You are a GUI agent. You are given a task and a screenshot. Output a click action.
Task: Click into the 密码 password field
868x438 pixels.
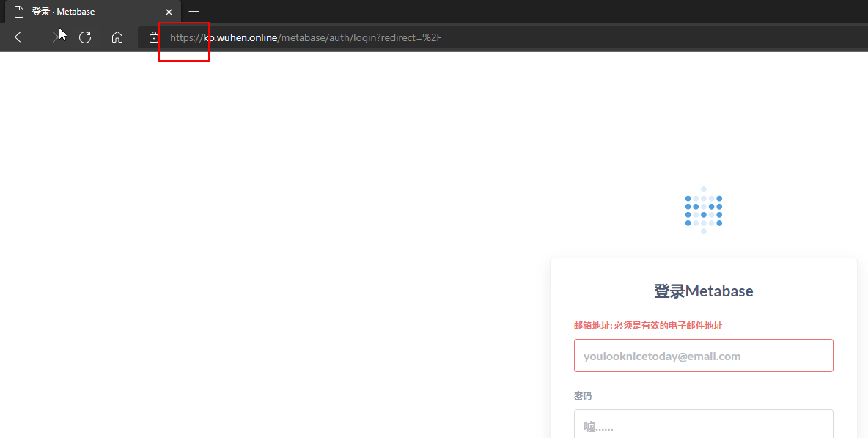click(703, 426)
